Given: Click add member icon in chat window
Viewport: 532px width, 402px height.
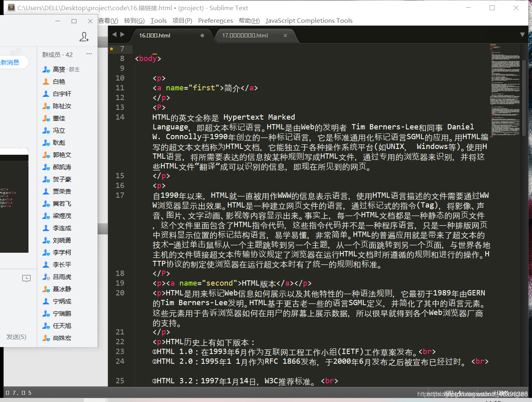Looking at the screenshot, I should coord(84,37).
